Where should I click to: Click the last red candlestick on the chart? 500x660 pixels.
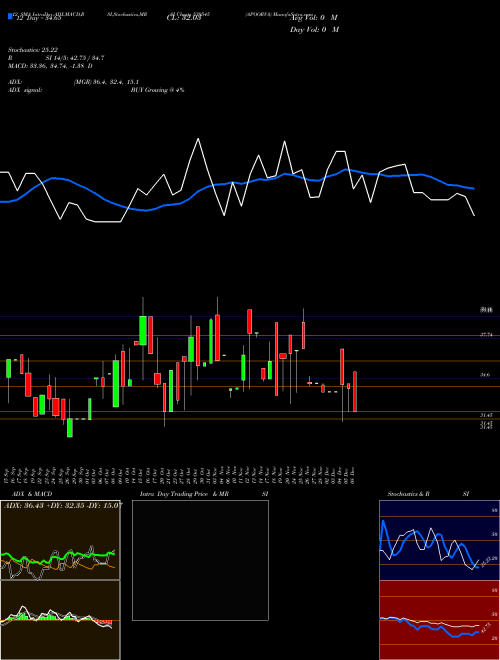(x=355, y=391)
